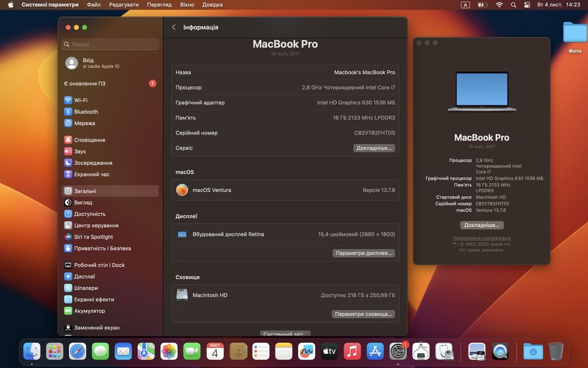Open Bluetooth settings in sidebar
The width and height of the screenshot is (588, 368).
[x=111, y=111]
